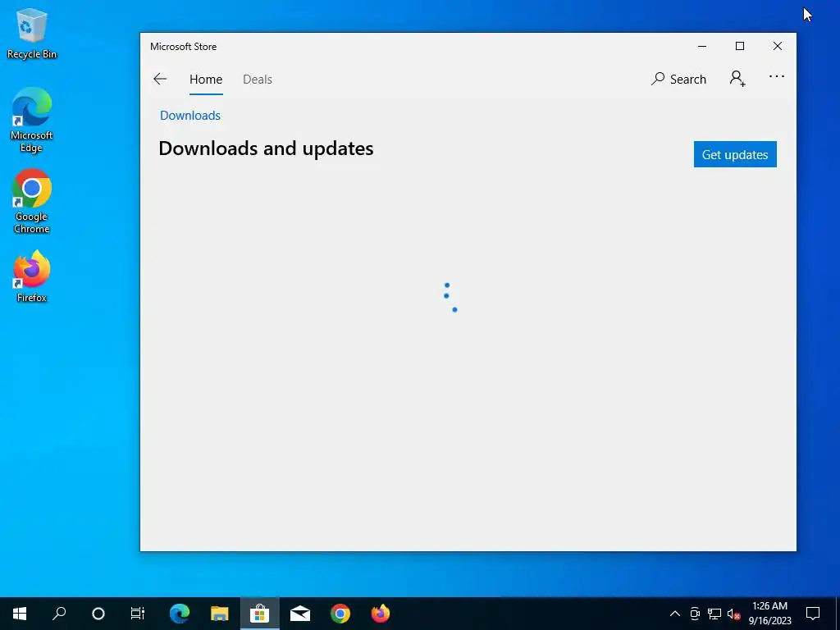
Task: Open Search in Microsoft Store
Action: click(x=678, y=80)
